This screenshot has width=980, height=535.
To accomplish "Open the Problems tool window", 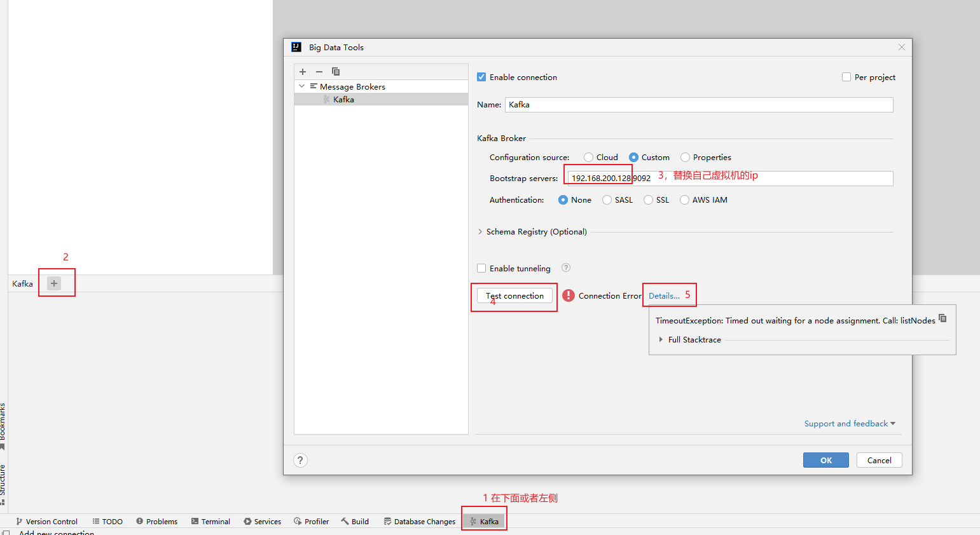I will point(156,521).
